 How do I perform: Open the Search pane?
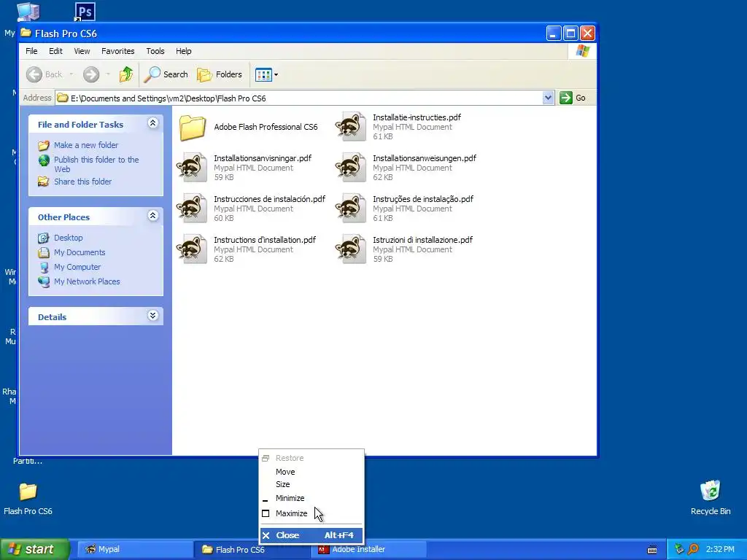166,74
